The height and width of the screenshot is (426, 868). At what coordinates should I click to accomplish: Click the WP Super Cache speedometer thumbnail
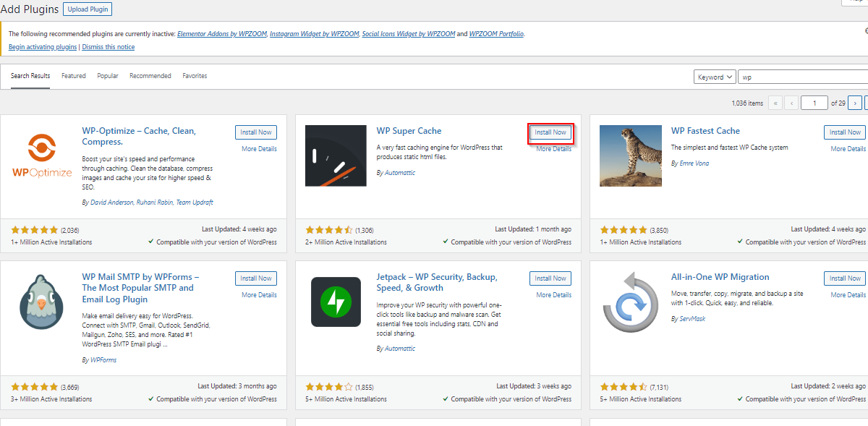point(336,156)
